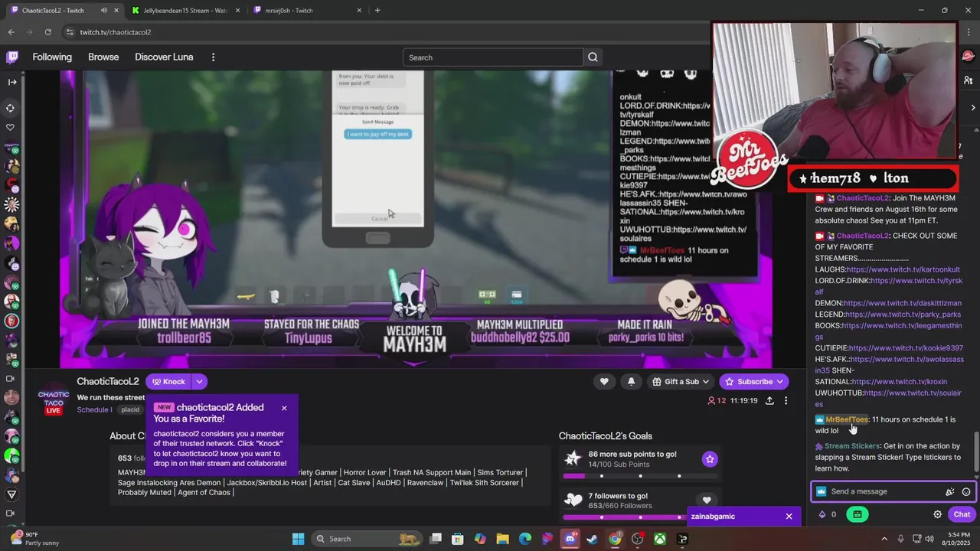Open the Twitch home logo
The image size is (980, 551).
click(x=12, y=57)
